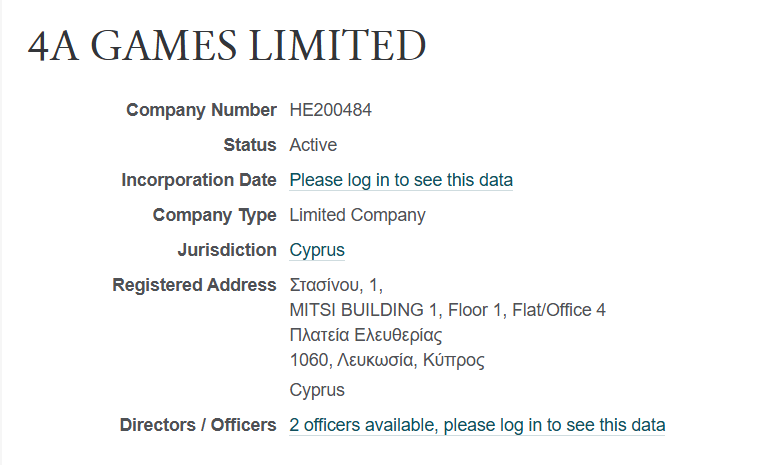
Task: Click the Company Type label
Action: point(214,215)
